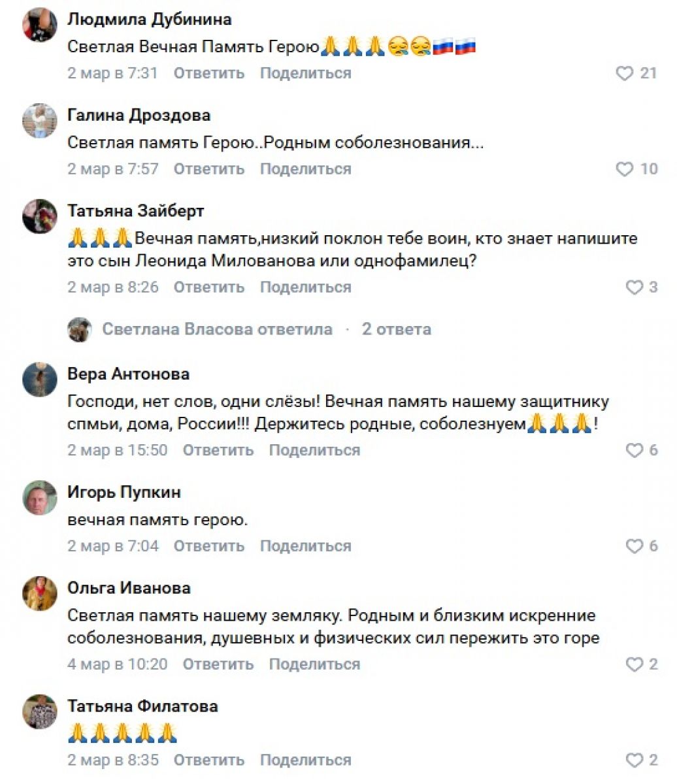Viewport: 677px width, 784px height.
Task: Like Татьяна Филатова's praying hands comment
Action: click(635, 760)
